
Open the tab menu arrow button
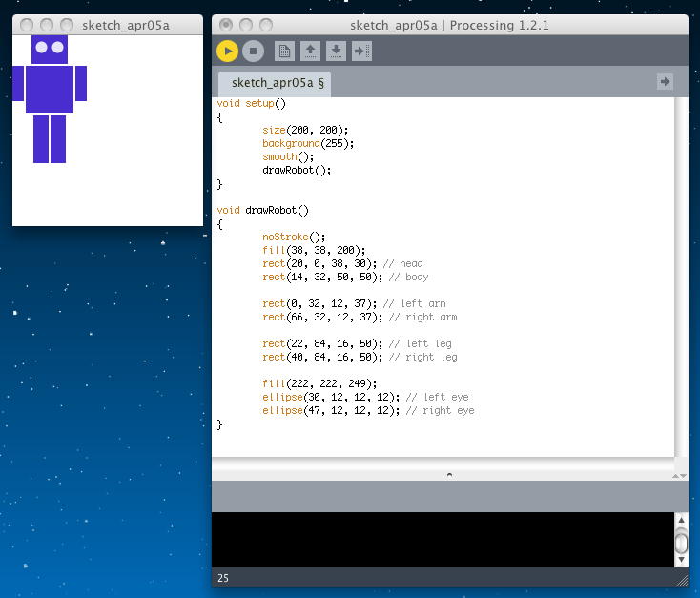pyautogui.click(x=665, y=82)
